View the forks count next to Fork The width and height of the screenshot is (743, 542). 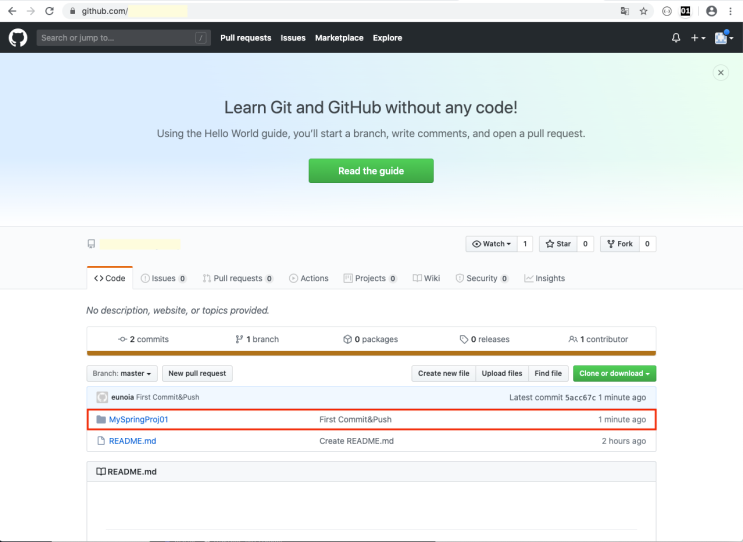click(647, 244)
